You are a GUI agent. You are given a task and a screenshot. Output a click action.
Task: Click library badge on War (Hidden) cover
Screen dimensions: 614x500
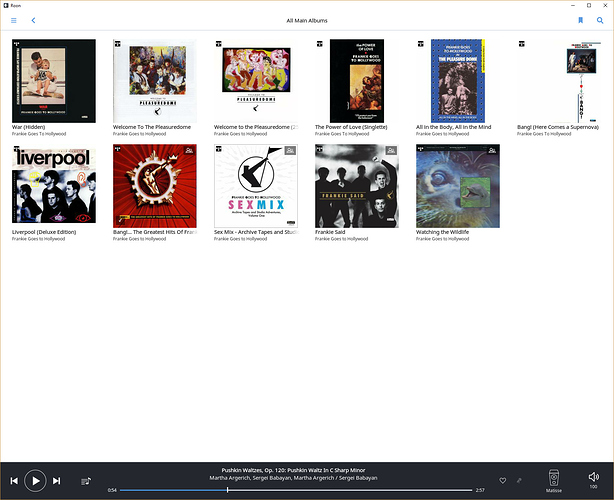pyautogui.click(x=17, y=44)
